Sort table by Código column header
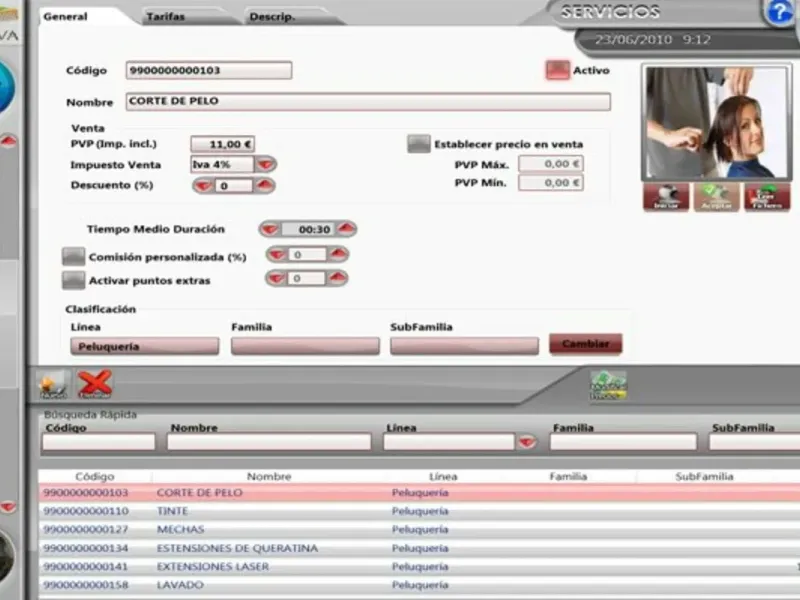 (x=95, y=477)
